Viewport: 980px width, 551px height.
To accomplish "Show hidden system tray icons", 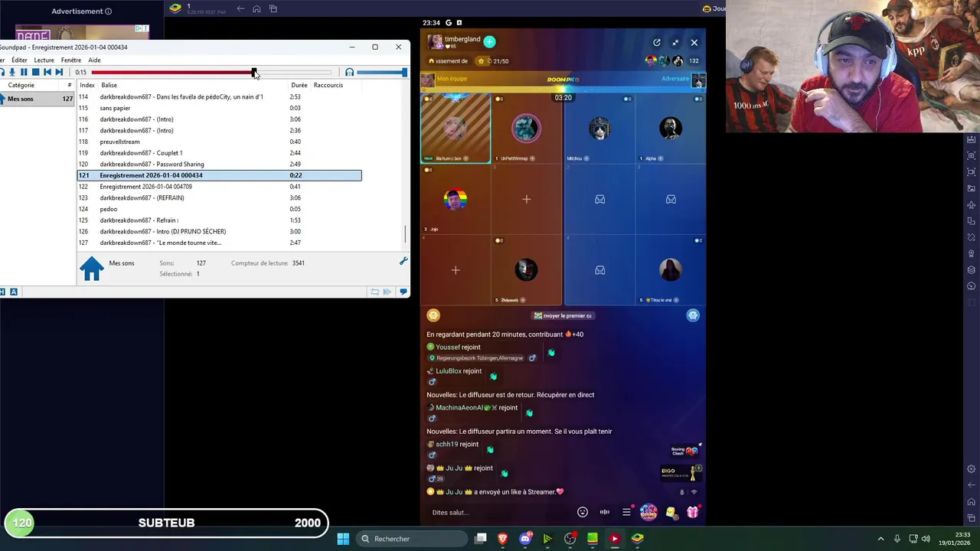I will coord(880,539).
